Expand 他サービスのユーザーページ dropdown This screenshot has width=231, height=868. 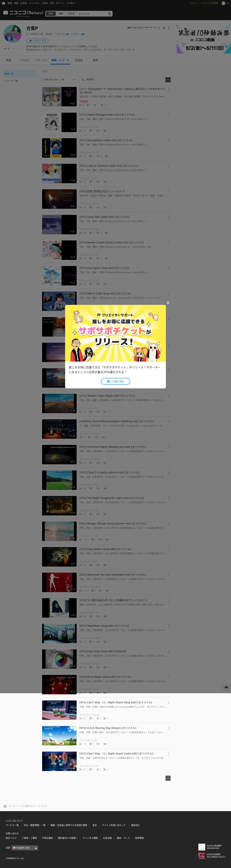[143, 28]
